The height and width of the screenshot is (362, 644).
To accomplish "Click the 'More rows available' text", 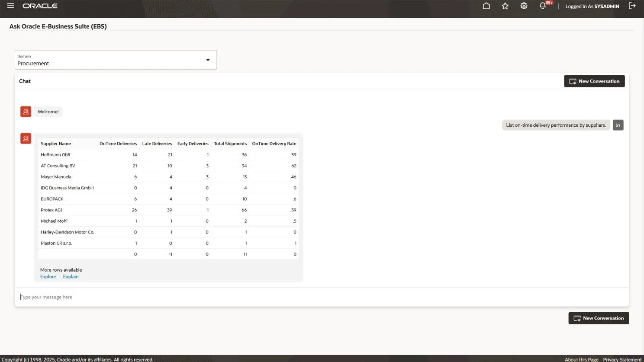I will pyautogui.click(x=61, y=270).
